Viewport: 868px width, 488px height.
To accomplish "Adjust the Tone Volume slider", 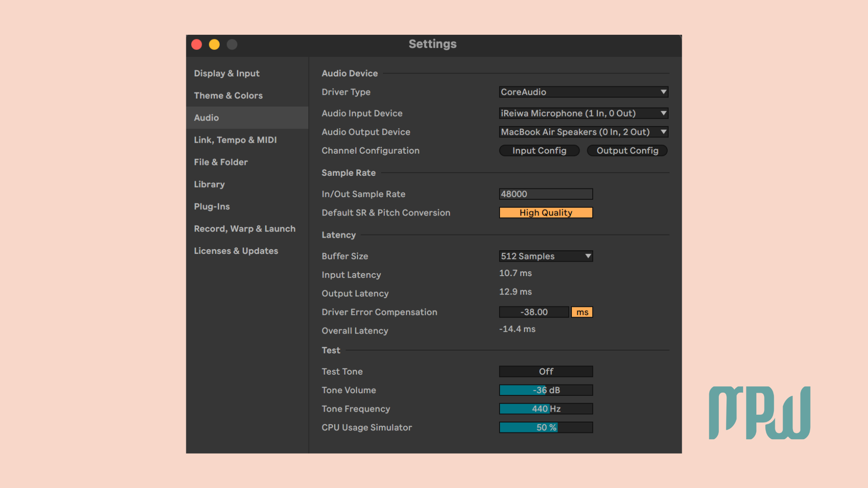I will (x=545, y=390).
